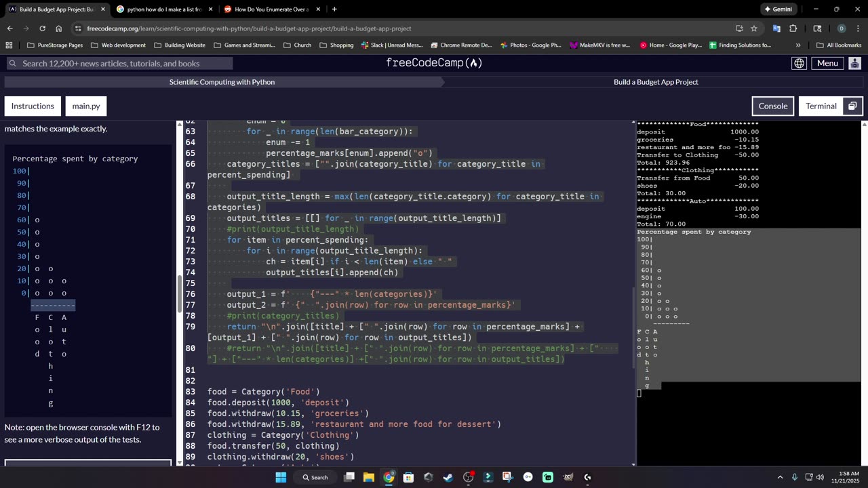The height and width of the screenshot is (488, 868).
Task: Open the Windows Start button
Action: 281,477
